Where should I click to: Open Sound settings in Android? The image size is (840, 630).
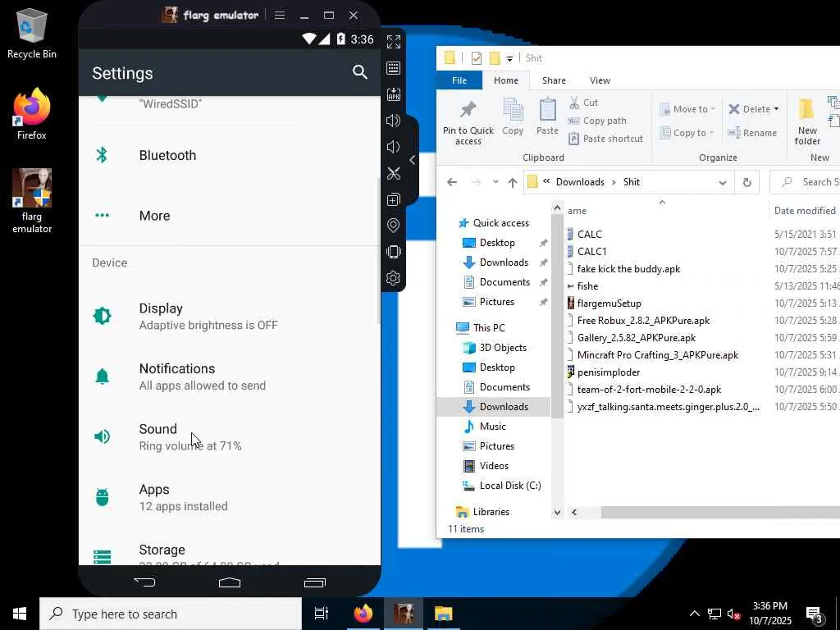point(230,436)
